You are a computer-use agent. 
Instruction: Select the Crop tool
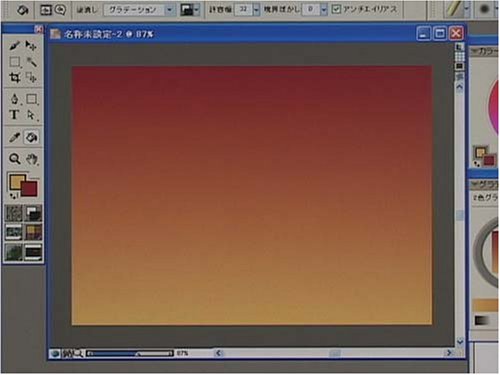(x=14, y=78)
